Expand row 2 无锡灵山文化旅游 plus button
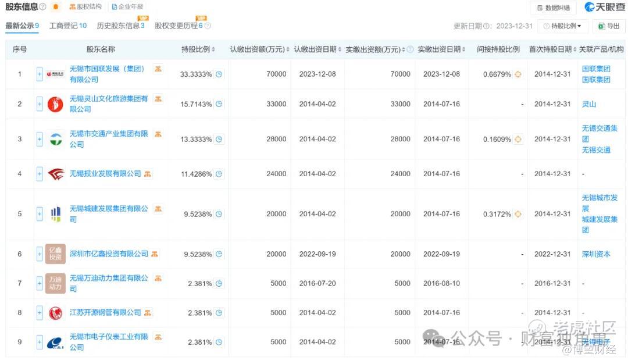 tap(40, 104)
